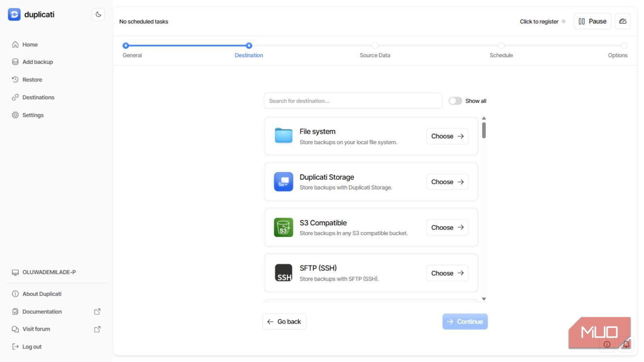Click the scroll up arrow of destination list
Screen dimensions: 644x362
point(484,118)
